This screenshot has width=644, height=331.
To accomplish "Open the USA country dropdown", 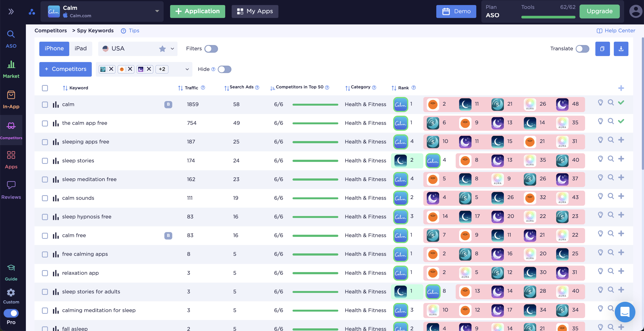I will point(138,49).
